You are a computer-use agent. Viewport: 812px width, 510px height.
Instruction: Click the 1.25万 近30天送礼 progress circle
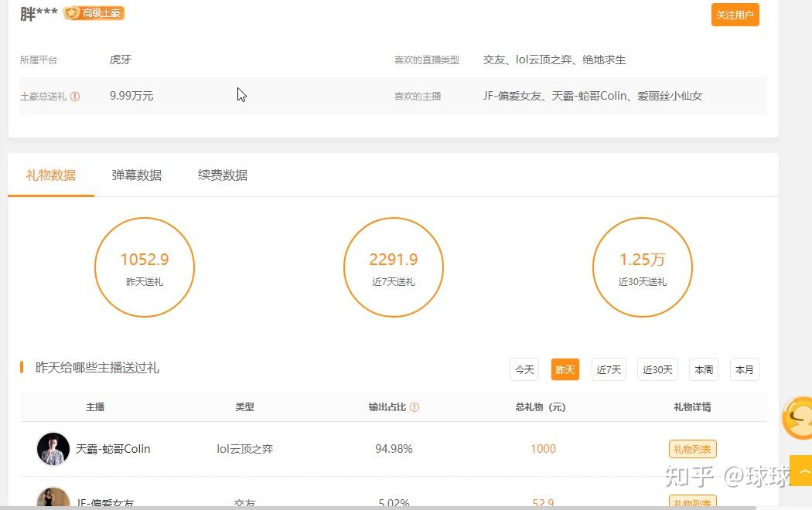[x=642, y=267]
